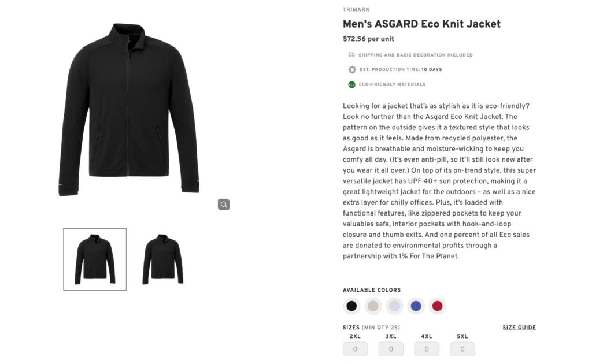Click the TRIMARK brand label
Screen dimensions: 592x364
(x=356, y=9)
